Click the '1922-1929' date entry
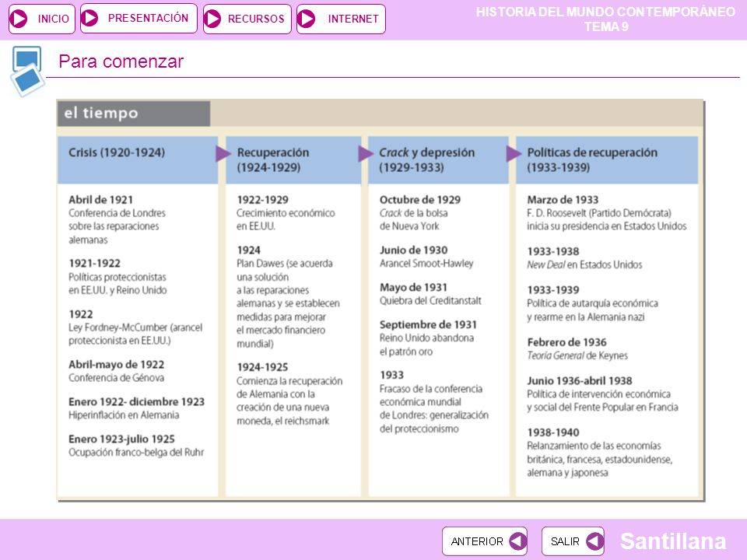 tap(262, 200)
